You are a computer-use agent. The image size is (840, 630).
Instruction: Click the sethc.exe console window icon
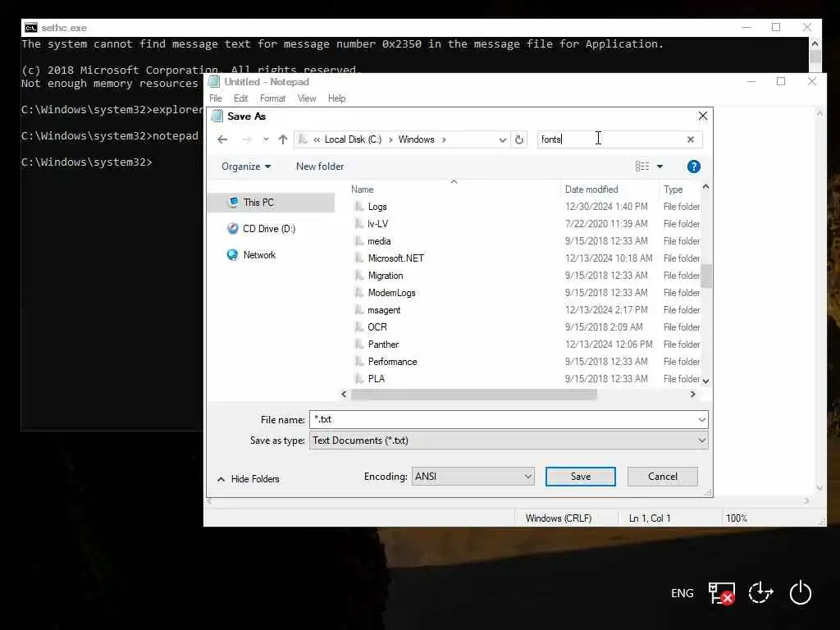pyautogui.click(x=31, y=28)
